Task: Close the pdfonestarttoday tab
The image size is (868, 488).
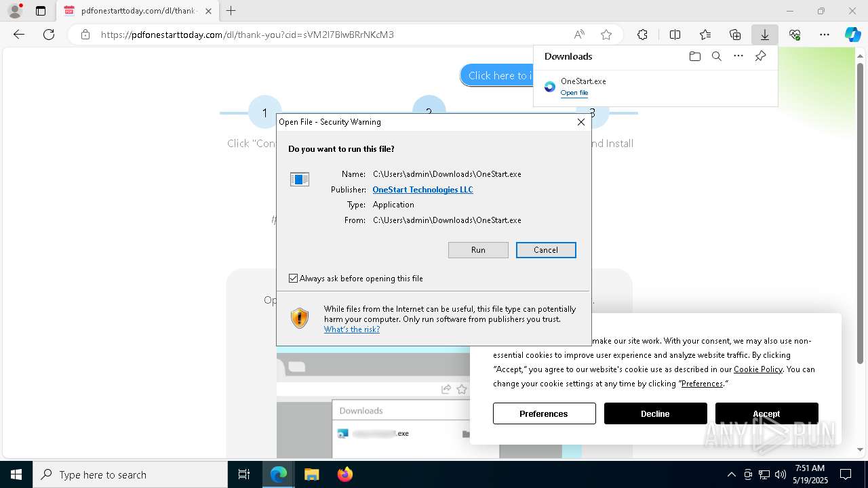Action: 208,11
